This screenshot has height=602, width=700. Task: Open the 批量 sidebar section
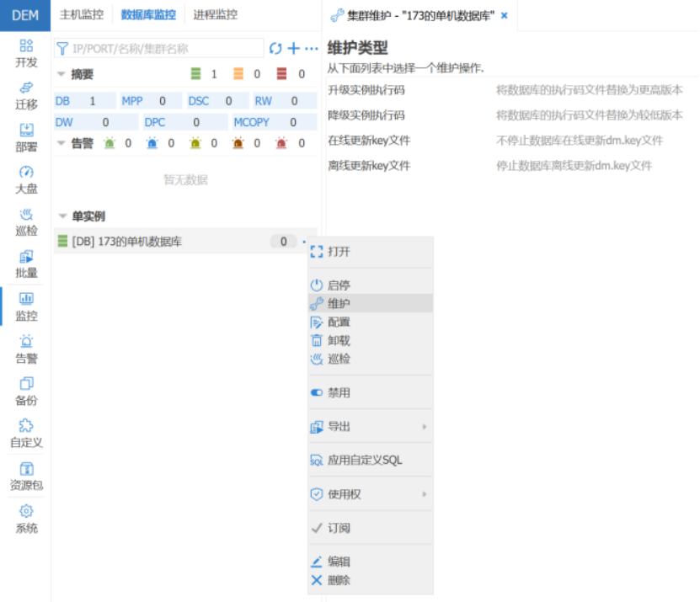(26, 264)
